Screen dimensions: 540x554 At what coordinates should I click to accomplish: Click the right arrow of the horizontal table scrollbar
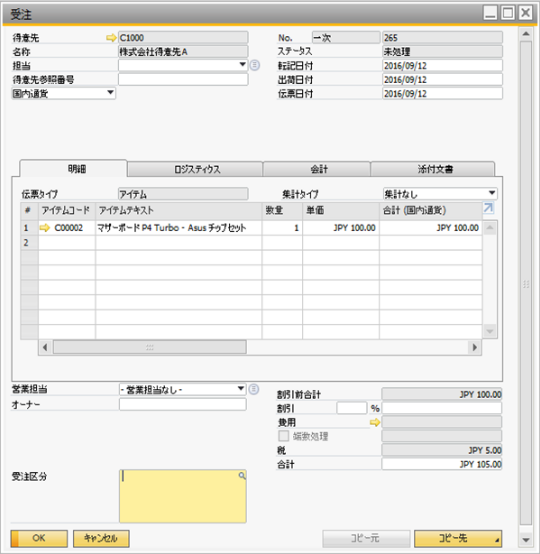[x=475, y=347]
